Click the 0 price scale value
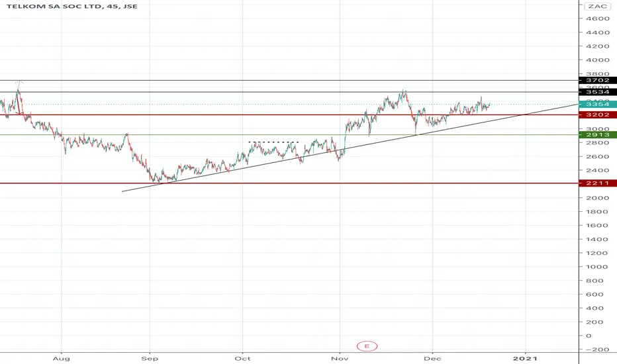This screenshot has height=364, width=617. pyautogui.click(x=589, y=336)
